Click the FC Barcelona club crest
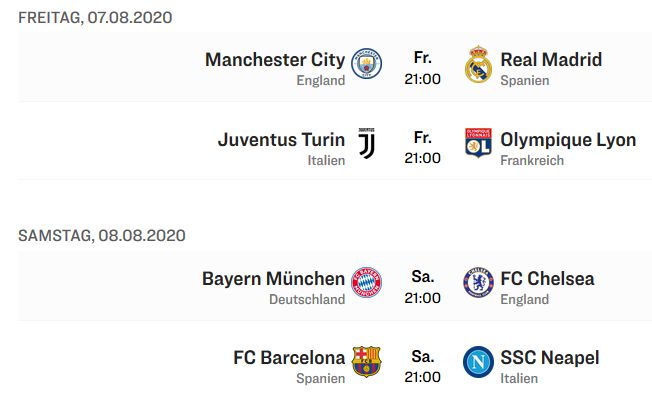Screen dimensions: 652x398 point(366,361)
